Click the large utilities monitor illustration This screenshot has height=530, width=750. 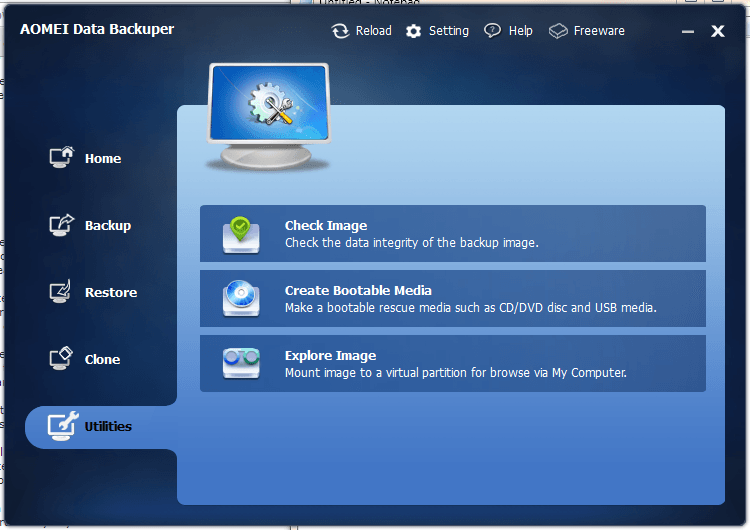tap(269, 117)
